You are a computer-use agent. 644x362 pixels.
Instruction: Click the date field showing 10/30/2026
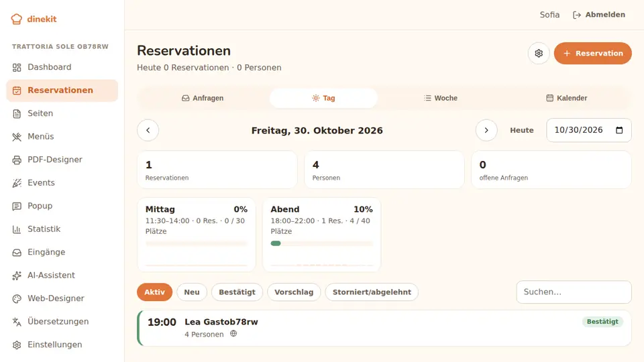coord(588,130)
